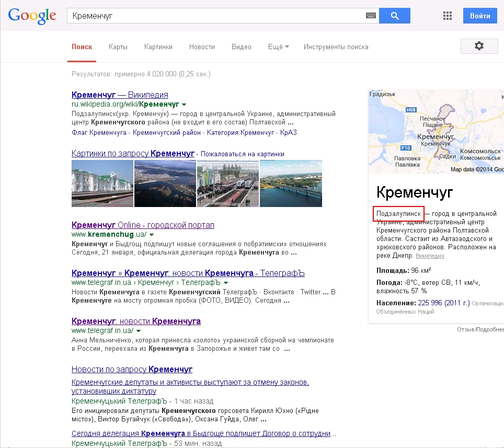The width and height of the screenshot is (504, 448).
Task: Click the train station image thumbnail
Action: pyautogui.click(x=102, y=183)
